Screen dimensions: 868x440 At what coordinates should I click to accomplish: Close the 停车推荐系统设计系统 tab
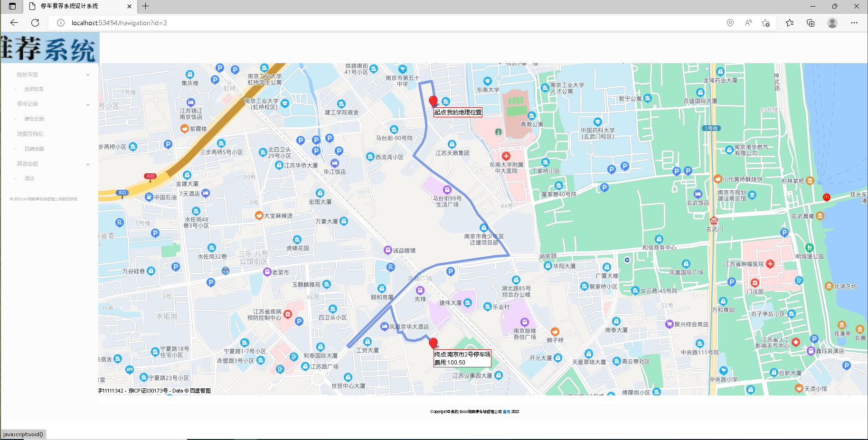(129, 6)
